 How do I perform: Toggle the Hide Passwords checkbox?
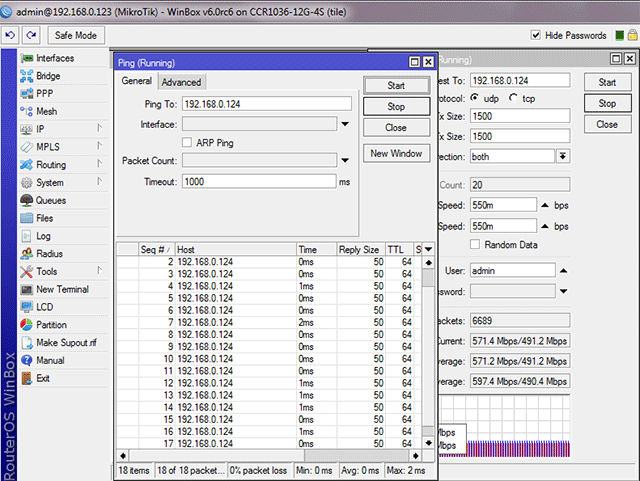pyautogui.click(x=536, y=36)
